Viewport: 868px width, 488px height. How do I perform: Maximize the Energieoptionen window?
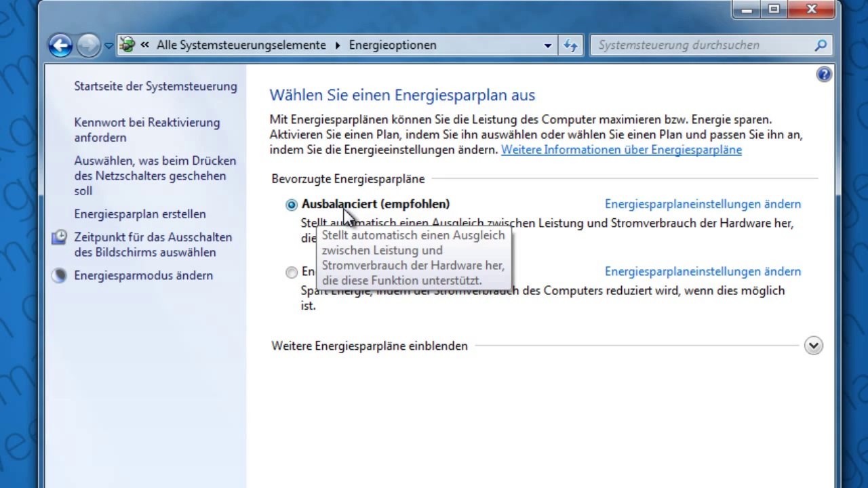click(774, 9)
